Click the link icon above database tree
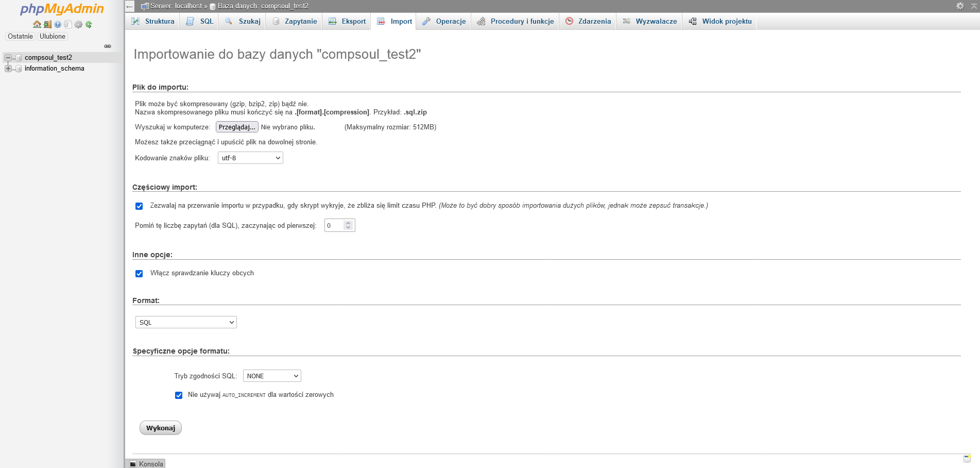Viewport: 980px width, 468px height. click(108, 46)
